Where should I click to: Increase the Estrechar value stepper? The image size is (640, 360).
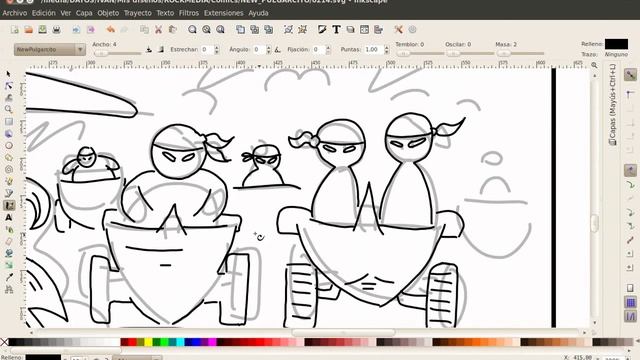pyautogui.click(x=217, y=47)
